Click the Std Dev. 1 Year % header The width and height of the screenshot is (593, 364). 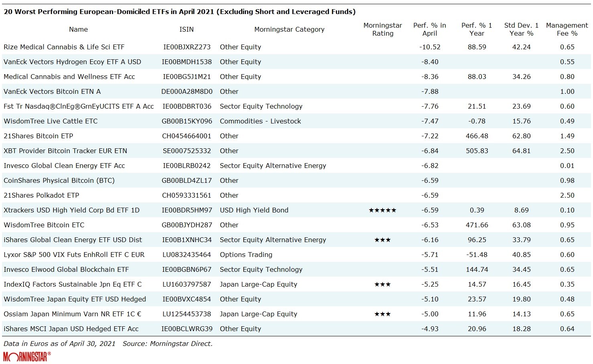pos(521,29)
